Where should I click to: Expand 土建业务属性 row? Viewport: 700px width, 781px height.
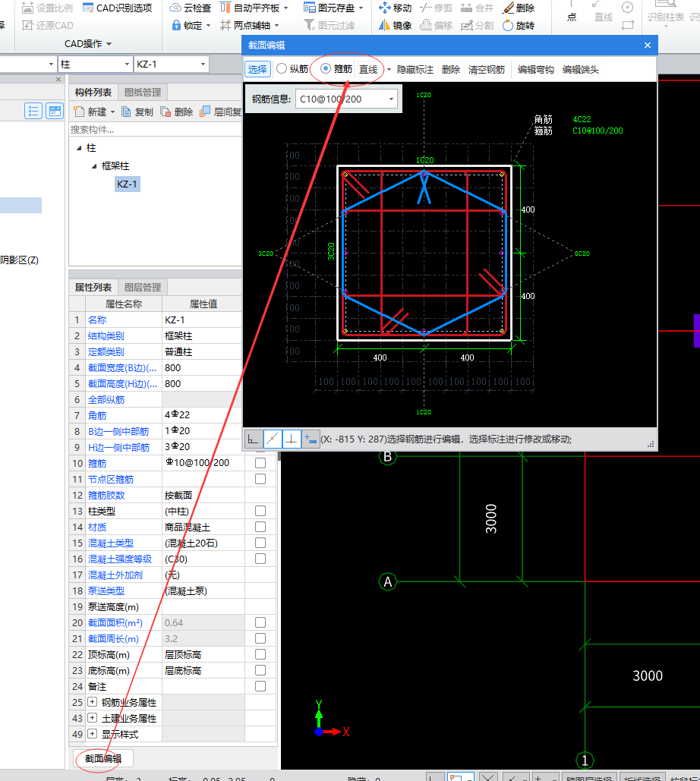92,718
